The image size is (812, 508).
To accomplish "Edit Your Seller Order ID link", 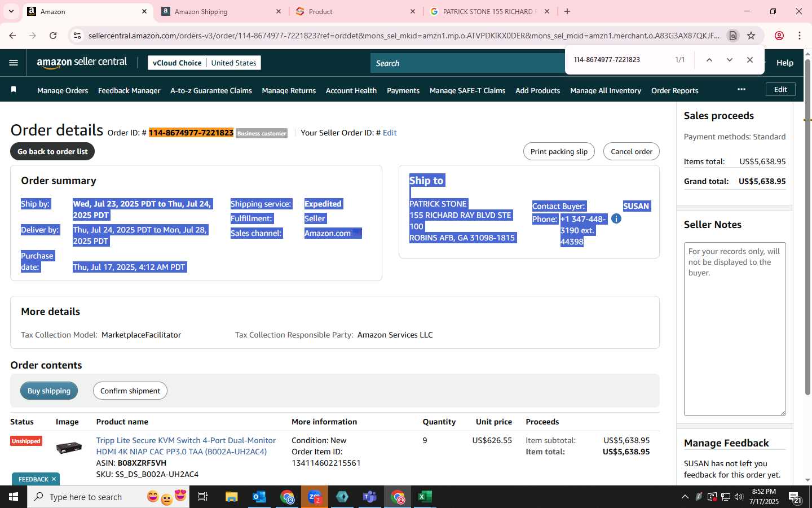I will [x=390, y=133].
